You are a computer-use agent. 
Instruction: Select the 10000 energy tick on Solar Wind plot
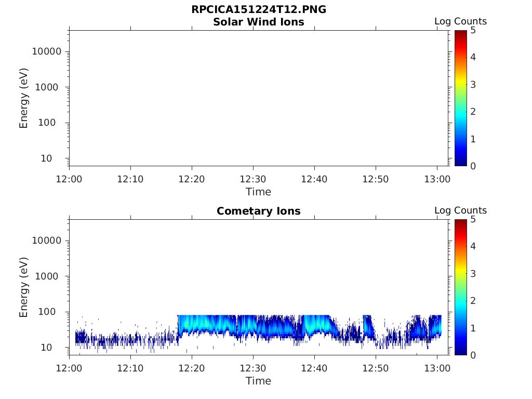tap(47, 51)
